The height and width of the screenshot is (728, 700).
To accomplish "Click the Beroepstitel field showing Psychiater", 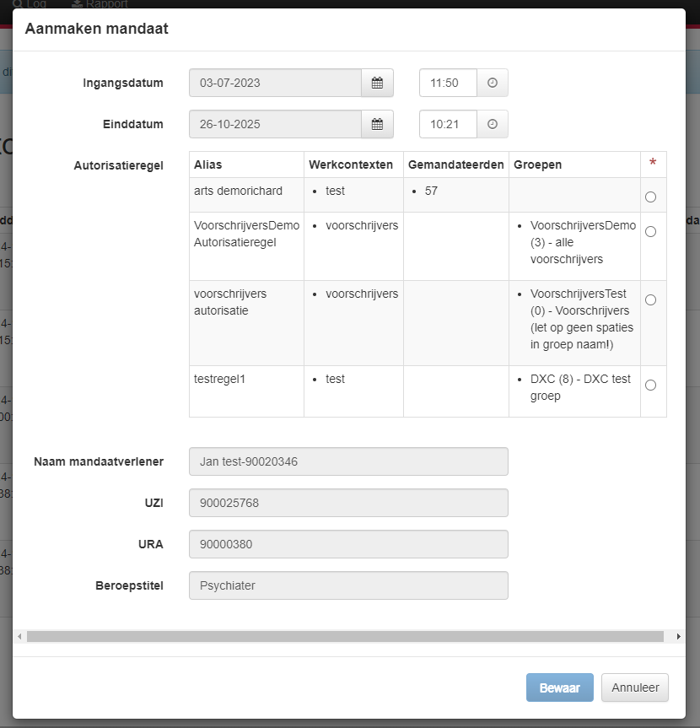I will point(348,585).
